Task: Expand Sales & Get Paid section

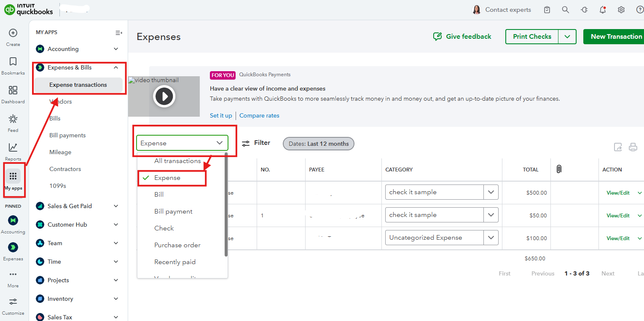Action: pos(116,206)
